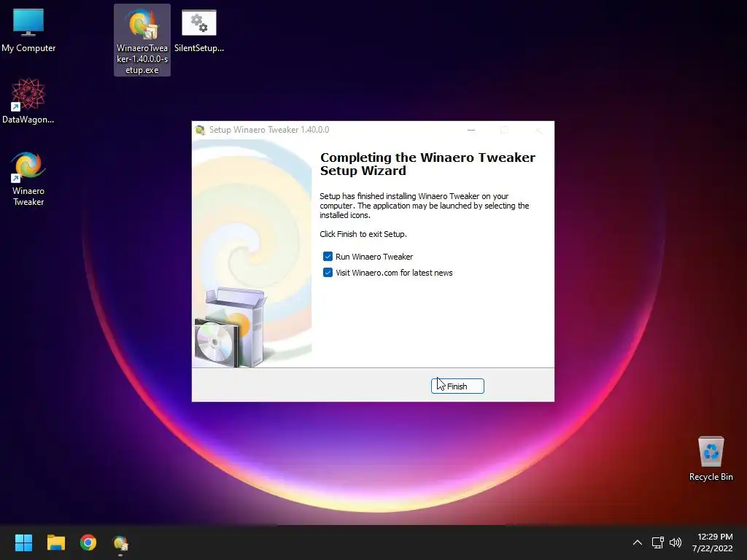
Task: Click the 'Completing the Winaero Tweaker Setup Wizard' heading
Action: pyautogui.click(x=427, y=164)
